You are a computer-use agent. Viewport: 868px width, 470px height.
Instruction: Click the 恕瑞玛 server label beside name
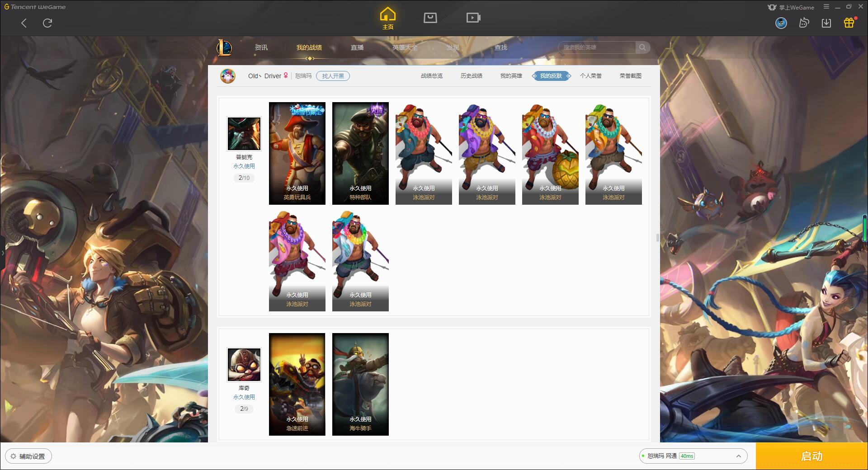(x=303, y=76)
